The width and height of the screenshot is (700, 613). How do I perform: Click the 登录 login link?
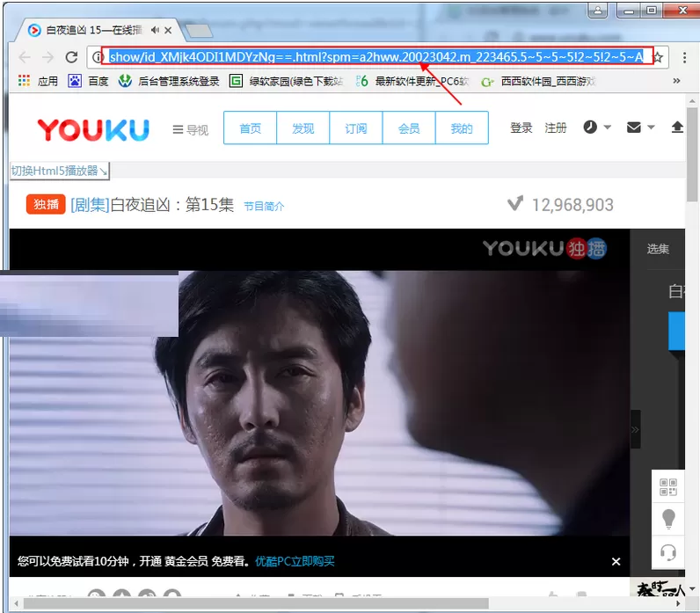click(x=521, y=128)
